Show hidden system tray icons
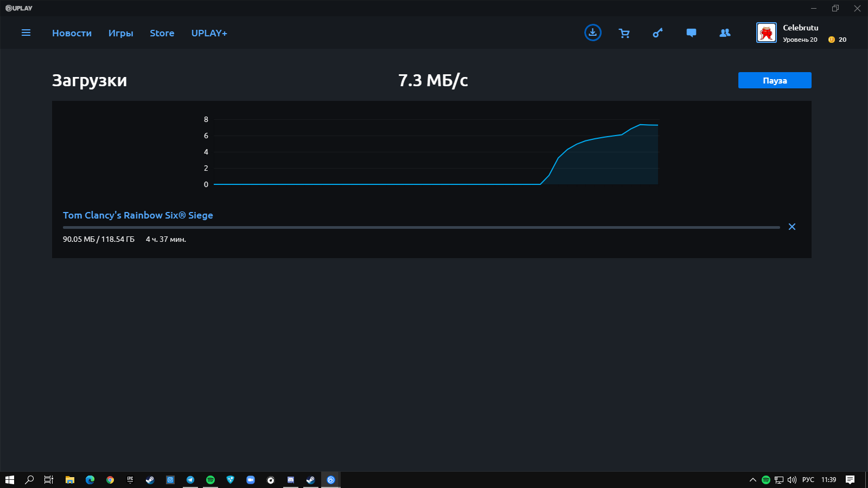 pos(753,480)
